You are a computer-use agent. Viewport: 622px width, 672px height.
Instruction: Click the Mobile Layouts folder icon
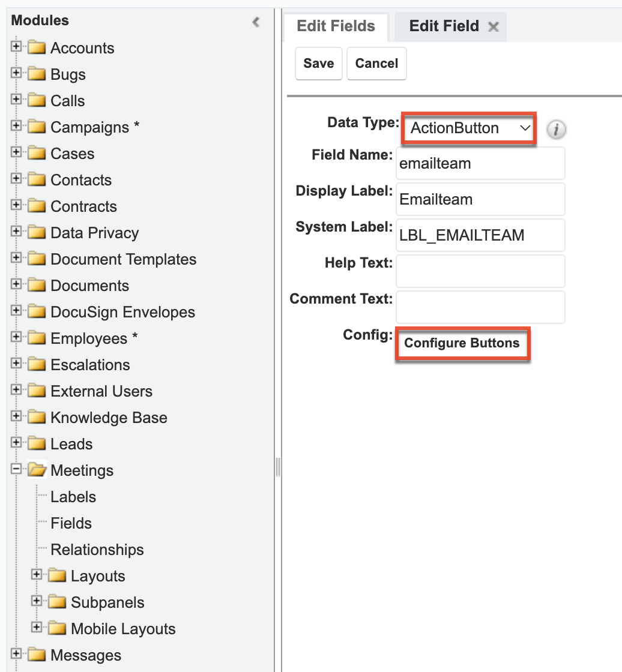pyautogui.click(x=57, y=629)
